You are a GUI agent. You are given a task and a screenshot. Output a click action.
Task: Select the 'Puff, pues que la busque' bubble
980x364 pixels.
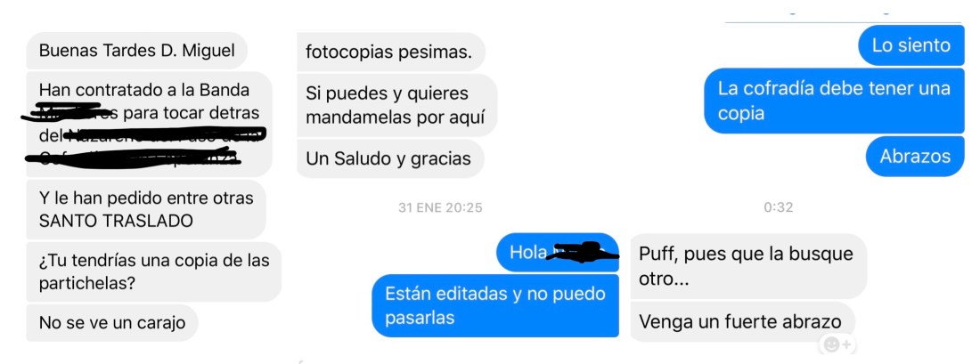click(748, 266)
